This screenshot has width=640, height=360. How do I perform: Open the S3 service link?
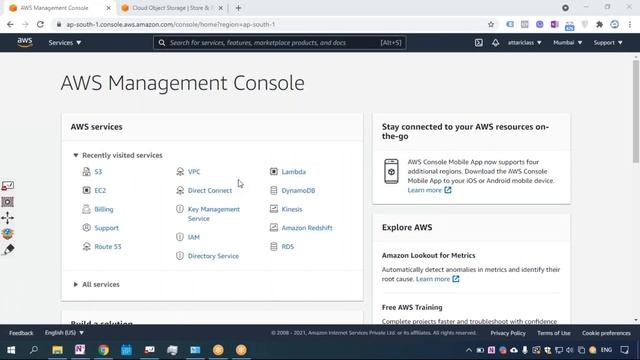pos(98,171)
